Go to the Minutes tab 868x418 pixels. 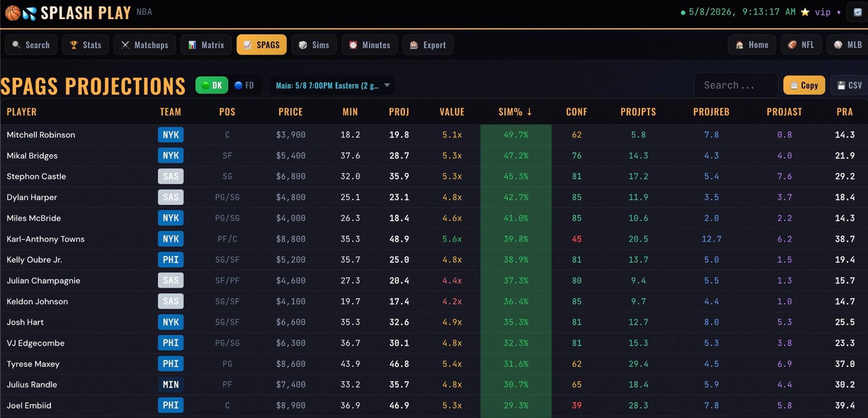click(x=370, y=45)
